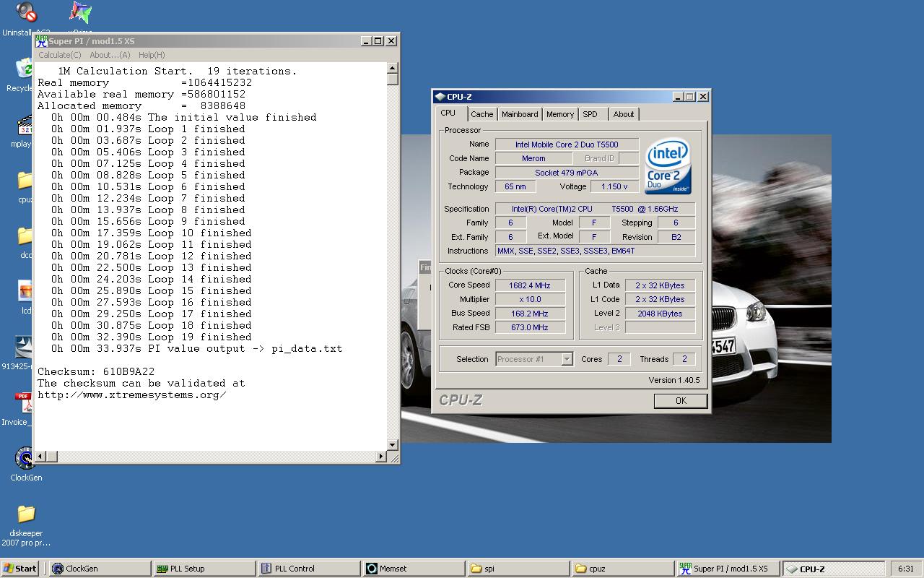Click the Specification field in CPU-Z

(x=596, y=209)
